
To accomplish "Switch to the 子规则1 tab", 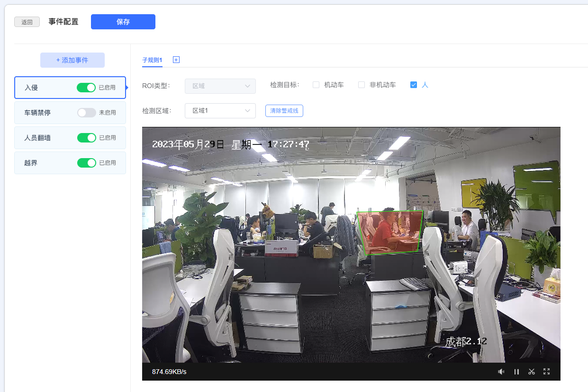I will click(152, 60).
